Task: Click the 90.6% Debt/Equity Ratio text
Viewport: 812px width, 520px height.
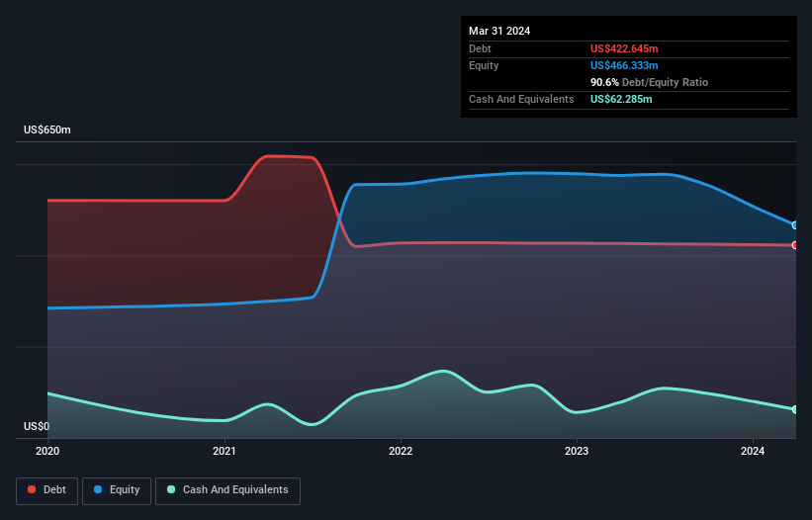Action: (649, 82)
